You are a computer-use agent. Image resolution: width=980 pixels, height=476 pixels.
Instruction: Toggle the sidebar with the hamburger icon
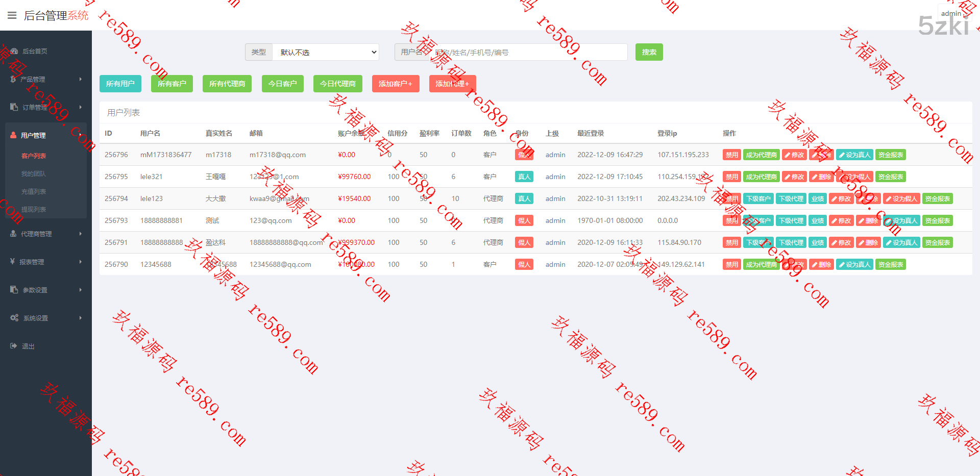[x=12, y=15]
